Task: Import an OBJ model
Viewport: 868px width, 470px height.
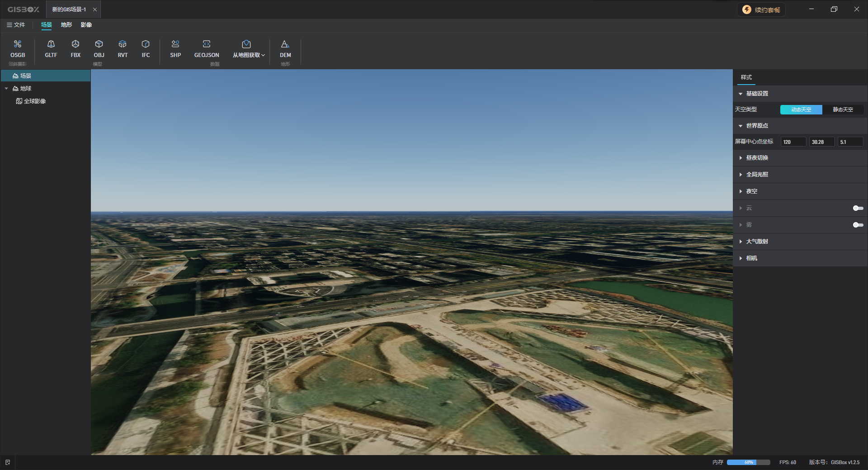Action: 99,49
